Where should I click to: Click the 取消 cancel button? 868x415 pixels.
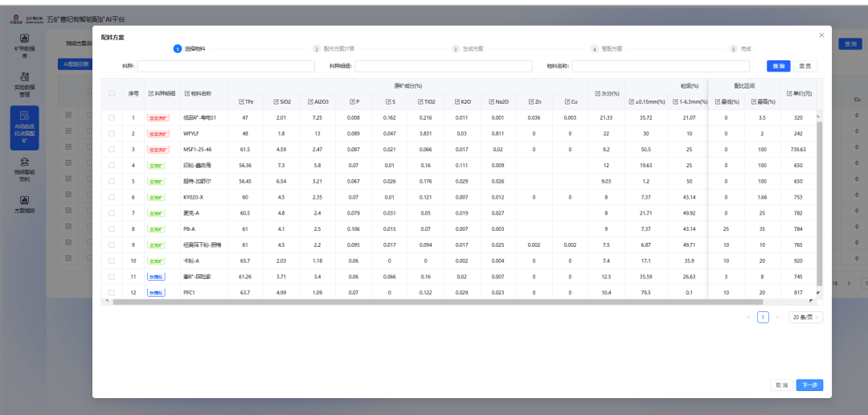click(782, 385)
